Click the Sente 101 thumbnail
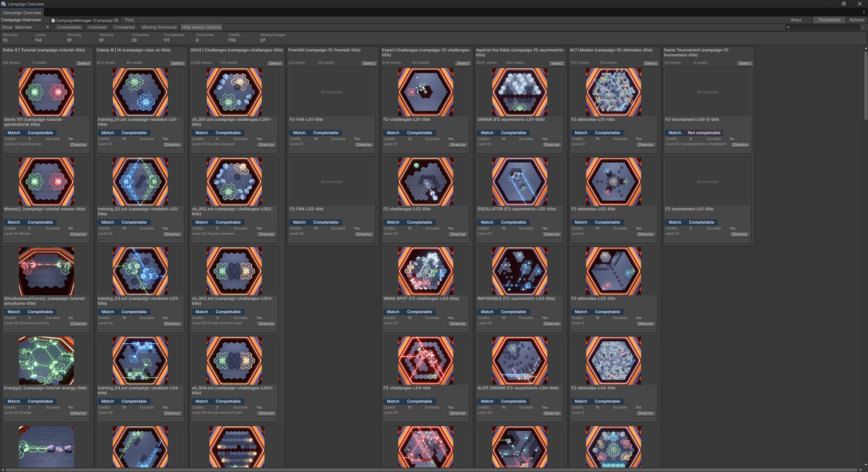The height and width of the screenshot is (472, 868). click(47, 92)
